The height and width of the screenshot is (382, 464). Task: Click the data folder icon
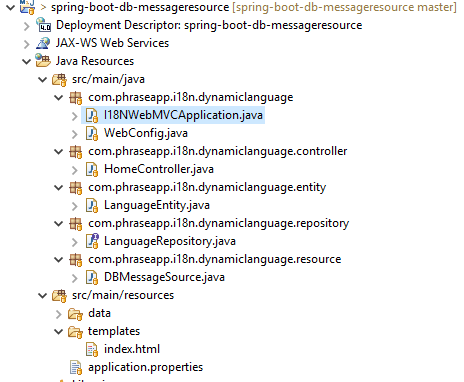(x=75, y=314)
